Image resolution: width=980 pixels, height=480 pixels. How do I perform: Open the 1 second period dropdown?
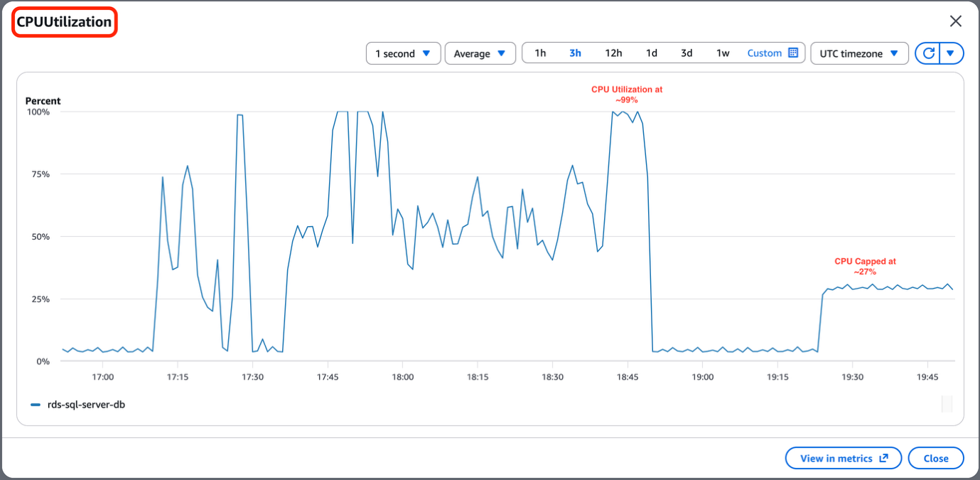point(403,53)
